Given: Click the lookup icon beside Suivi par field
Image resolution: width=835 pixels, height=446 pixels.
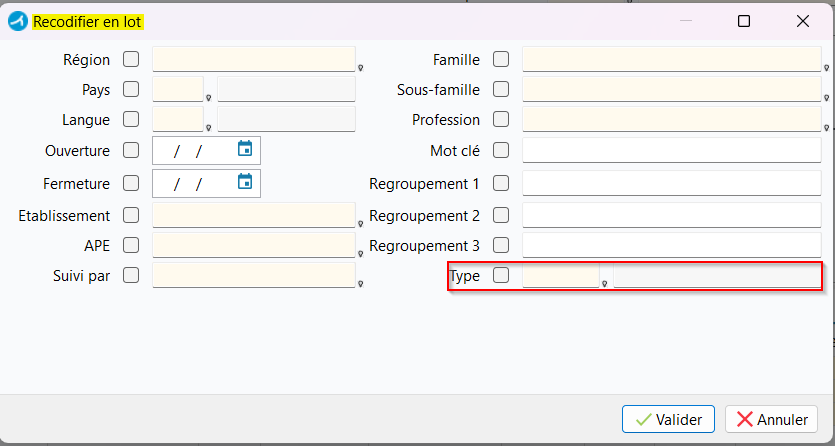Looking at the screenshot, I should click(361, 284).
